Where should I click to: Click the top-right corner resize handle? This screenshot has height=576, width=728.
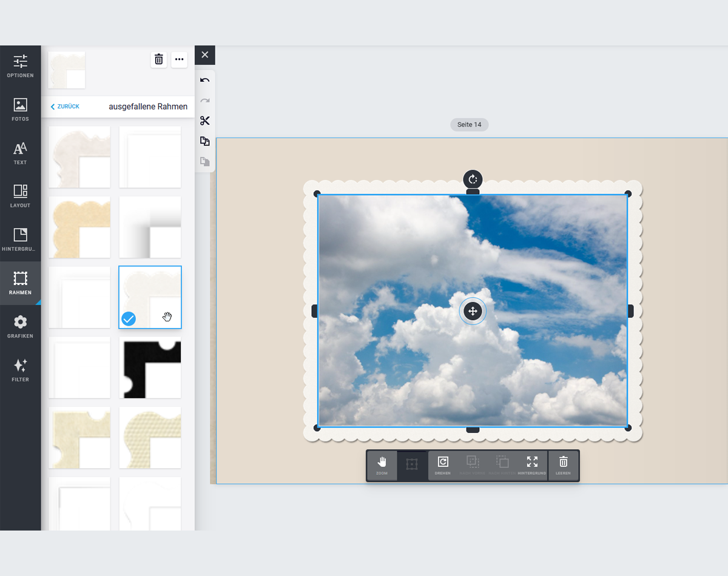click(628, 194)
